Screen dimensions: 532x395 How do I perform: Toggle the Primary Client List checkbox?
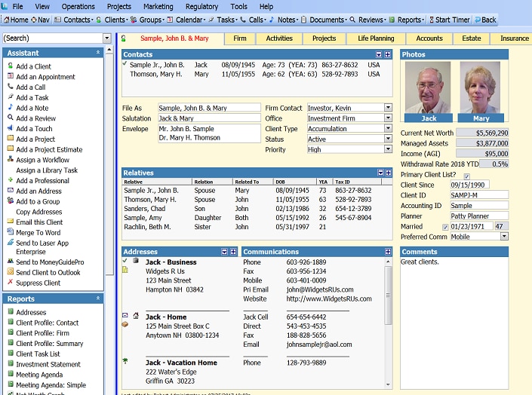point(467,176)
